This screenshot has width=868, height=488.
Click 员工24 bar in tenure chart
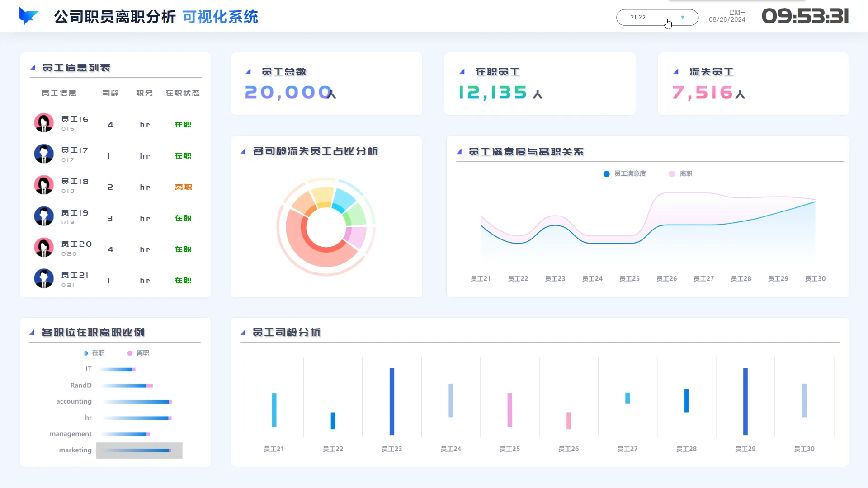(x=451, y=400)
